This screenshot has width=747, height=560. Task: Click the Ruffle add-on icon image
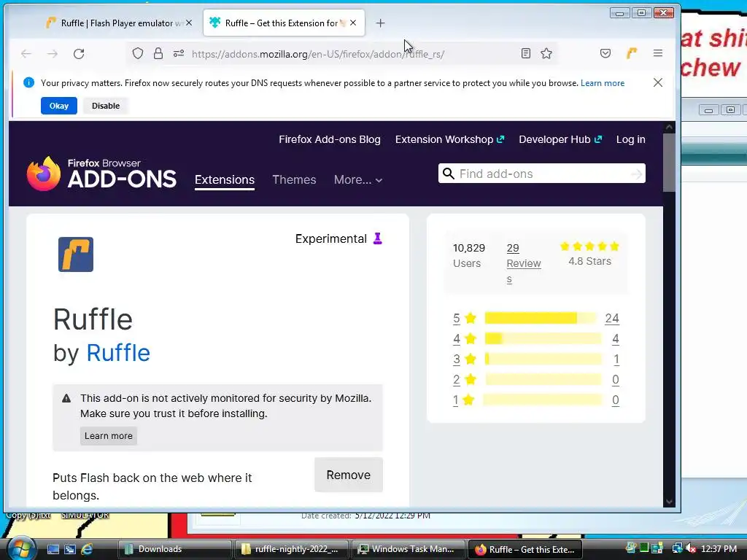[76, 254]
